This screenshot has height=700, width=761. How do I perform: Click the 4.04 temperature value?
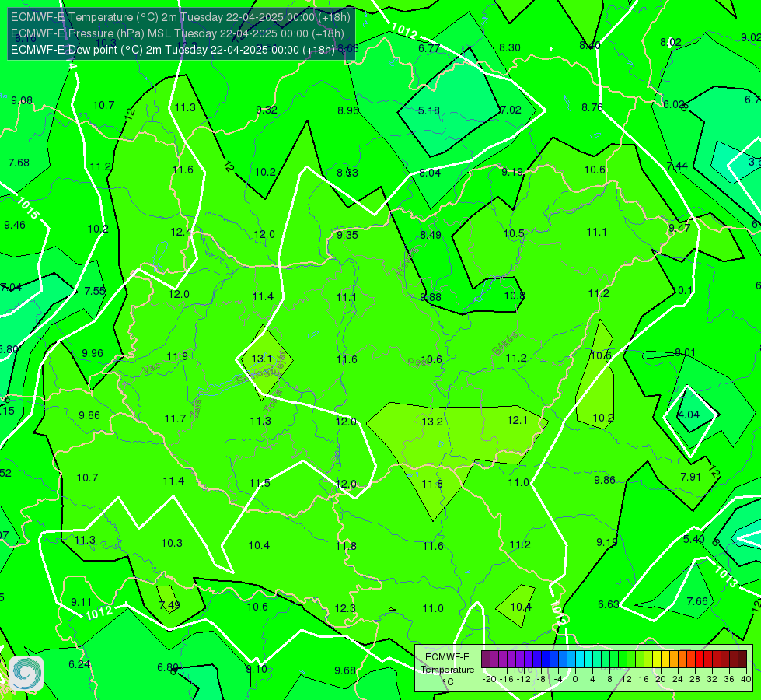pos(688,415)
